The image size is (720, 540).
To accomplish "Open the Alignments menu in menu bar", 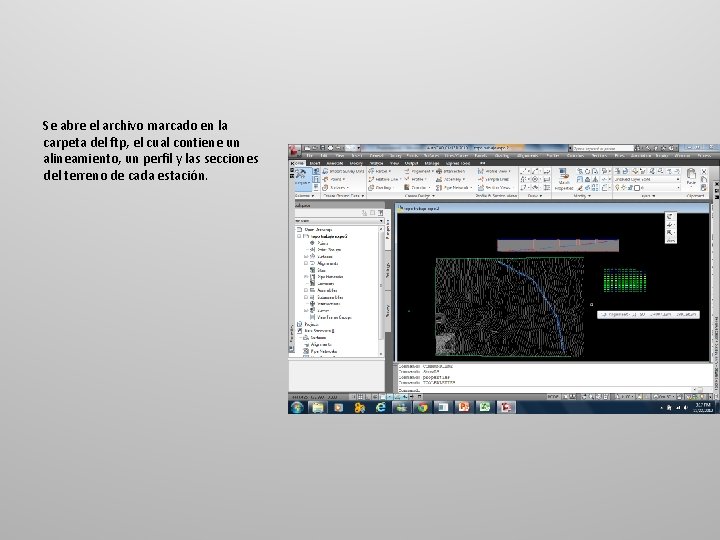I will coord(527,156).
